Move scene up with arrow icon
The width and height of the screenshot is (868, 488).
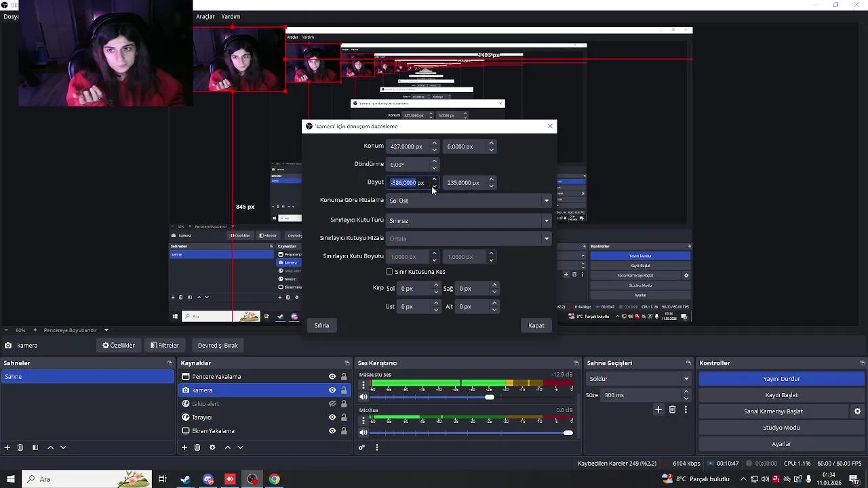(x=50, y=447)
